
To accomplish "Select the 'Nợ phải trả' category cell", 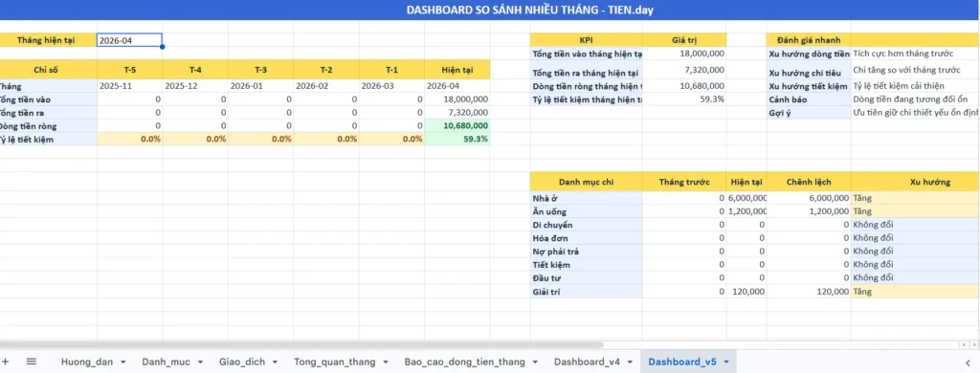I will (586, 252).
